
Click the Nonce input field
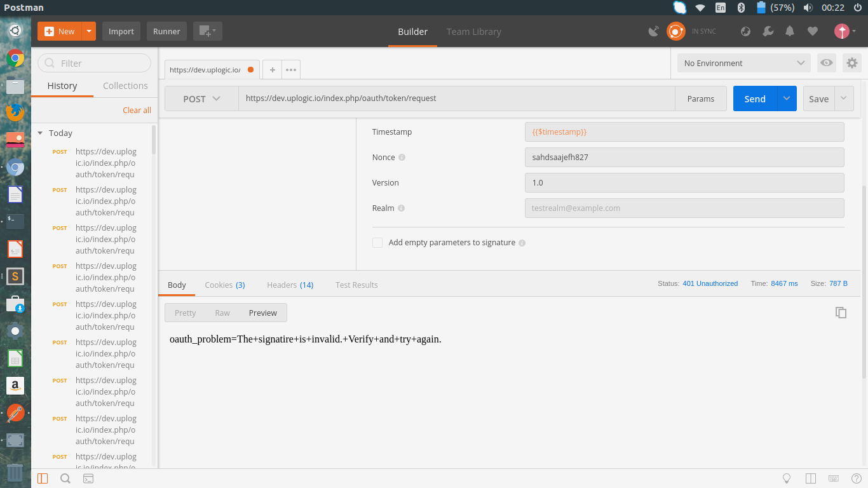point(684,157)
